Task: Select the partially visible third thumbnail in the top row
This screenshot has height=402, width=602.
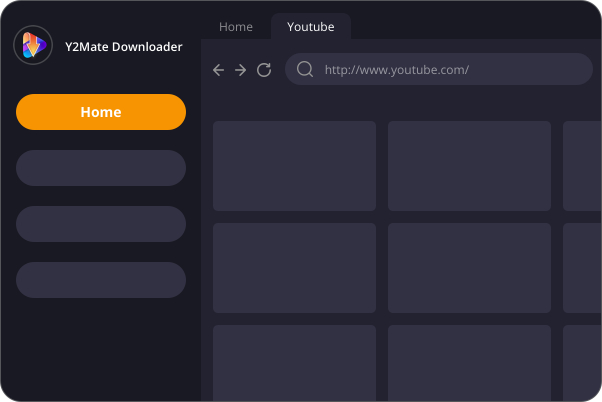Action: pyautogui.click(x=582, y=166)
